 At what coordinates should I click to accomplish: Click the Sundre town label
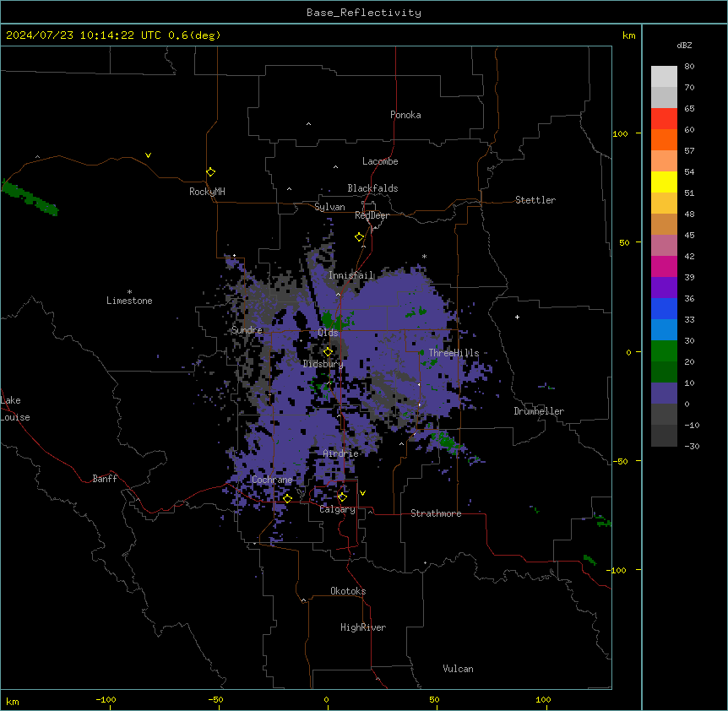tap(247, 330)
